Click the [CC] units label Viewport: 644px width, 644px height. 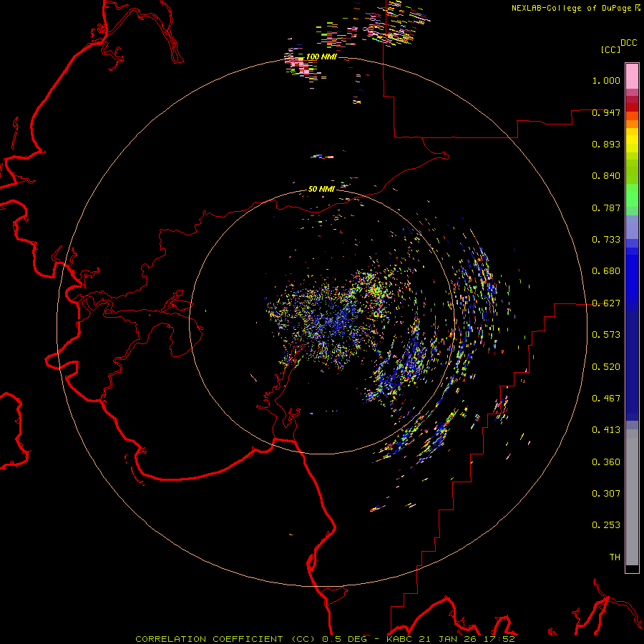point(610,49)
